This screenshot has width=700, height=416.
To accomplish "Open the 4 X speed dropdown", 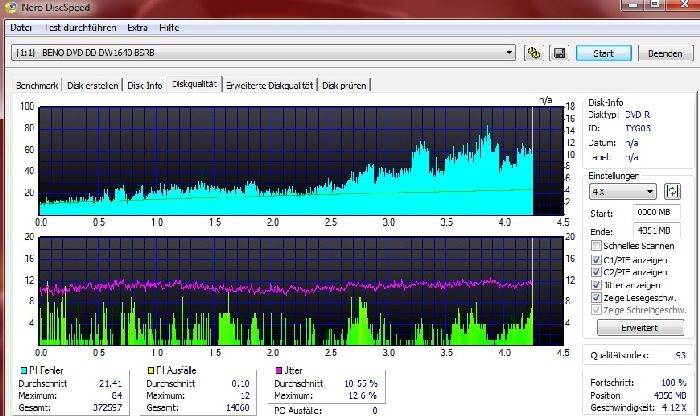I will point(622,192).
